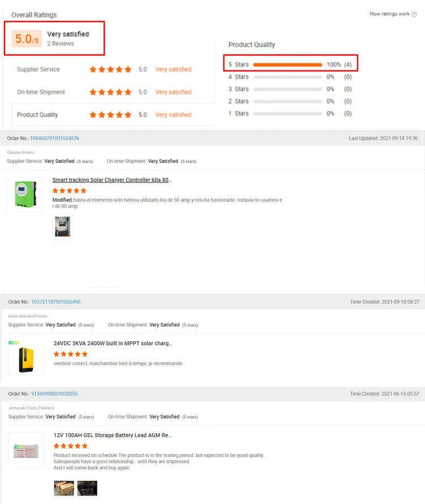Open order number 105460791001024576 link

point(54,138)
